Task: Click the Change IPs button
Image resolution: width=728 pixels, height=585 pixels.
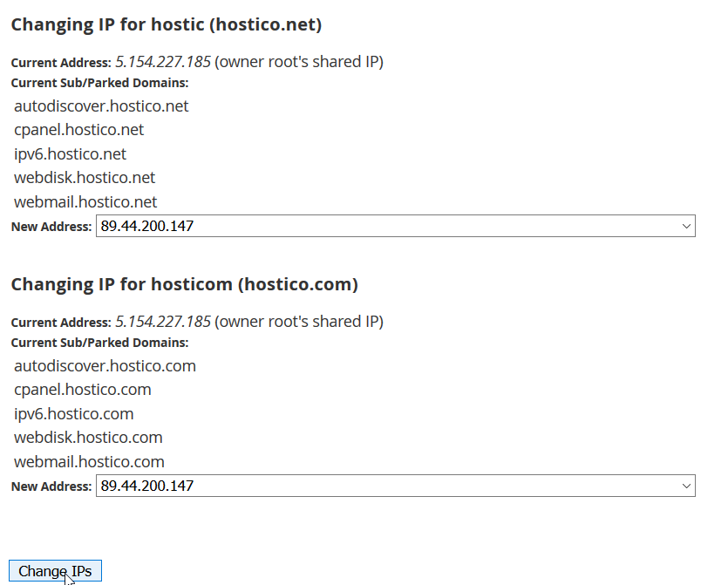Action: pos(55,571)
